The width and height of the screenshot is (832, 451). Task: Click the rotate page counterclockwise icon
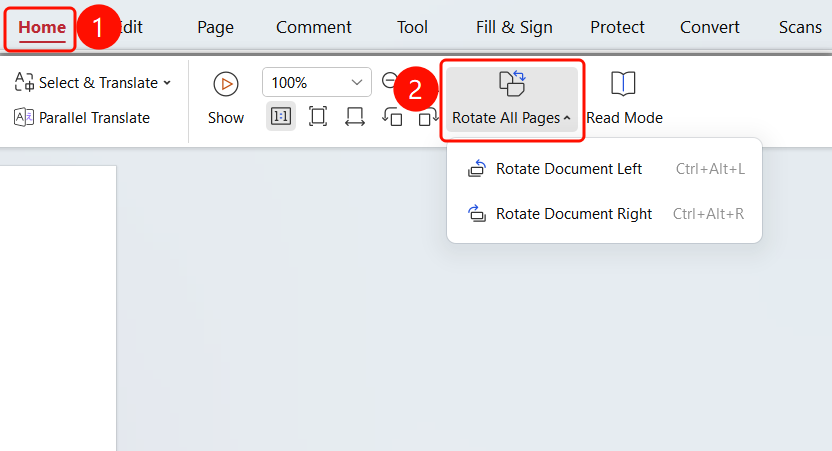coord(392,116)
